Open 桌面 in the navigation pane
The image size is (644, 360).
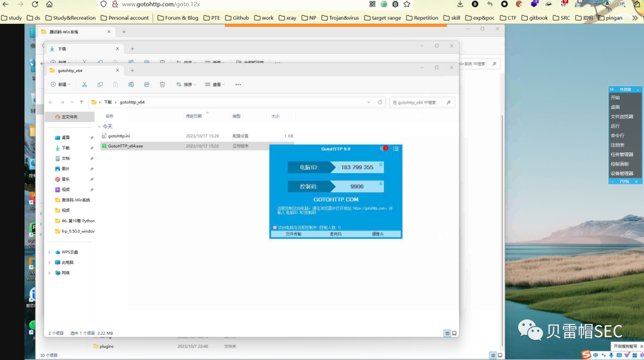[66, 137]
